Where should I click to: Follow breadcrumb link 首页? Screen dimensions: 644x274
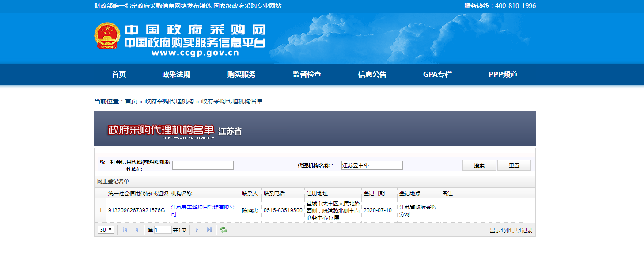point(131,101)
